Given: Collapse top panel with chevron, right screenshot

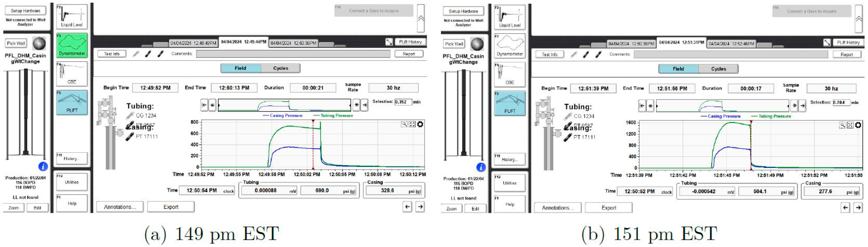Looking at the screenshot, I should point(859,19).
